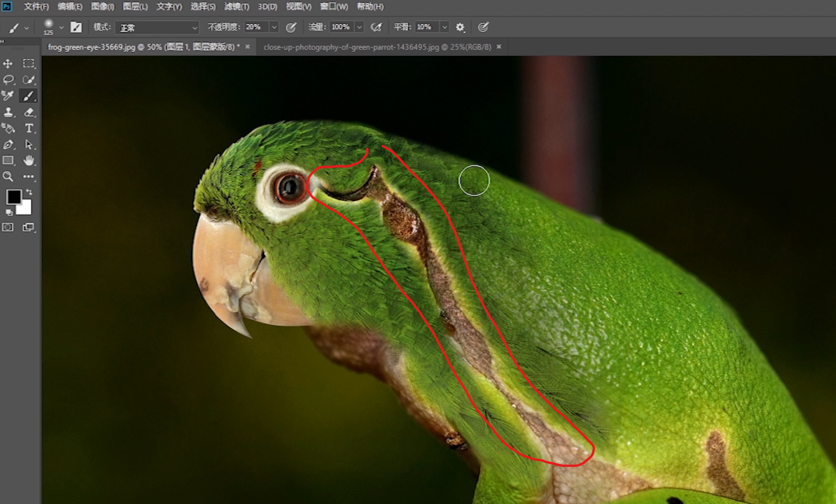The width and height of the screenshot is (836, 504).
Task: Open the three-dots Edit Toolbar menu
Action: point(29,176)
